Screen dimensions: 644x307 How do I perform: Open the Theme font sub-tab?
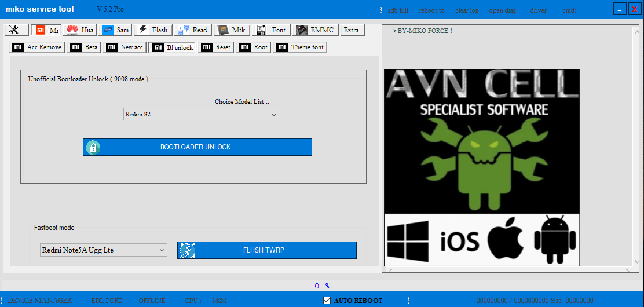click(x=300, y=47)
